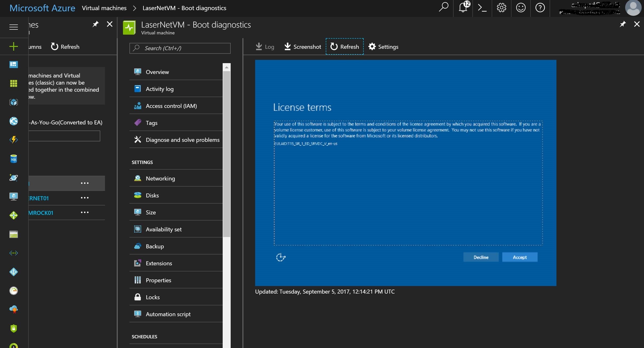This screenshot has height=348, width=644.
Task: Click the filter input in VM list
Action: point(64,136)
